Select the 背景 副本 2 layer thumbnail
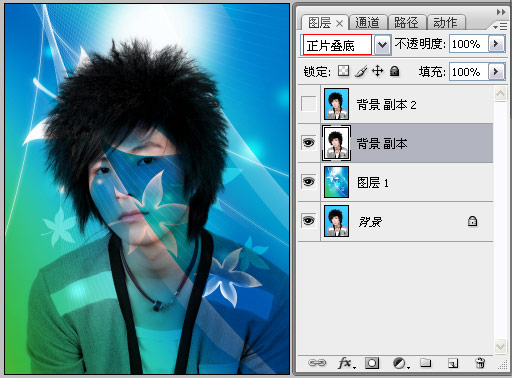512x378 pixels. coord(336,104)
